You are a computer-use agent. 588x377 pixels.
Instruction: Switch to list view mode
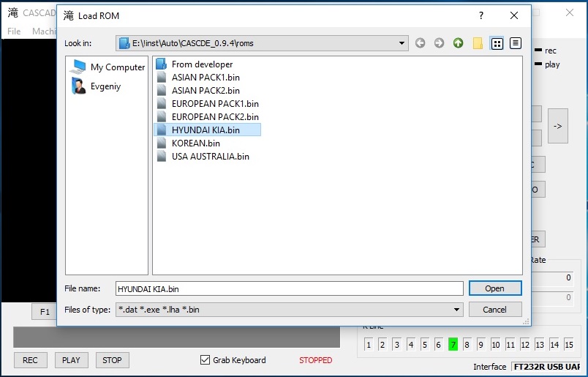point(497,43)
